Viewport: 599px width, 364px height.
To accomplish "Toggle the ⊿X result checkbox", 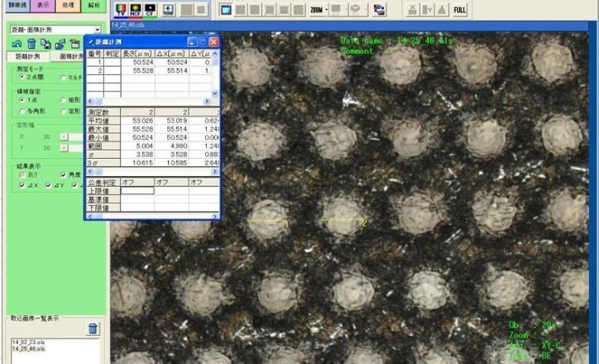I will [22, 185].
